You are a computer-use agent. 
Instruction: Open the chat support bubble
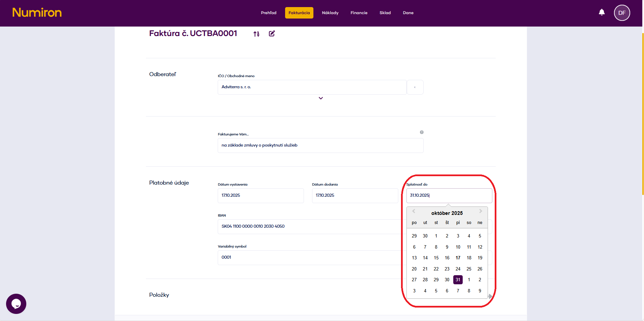(x=16, y=303)
